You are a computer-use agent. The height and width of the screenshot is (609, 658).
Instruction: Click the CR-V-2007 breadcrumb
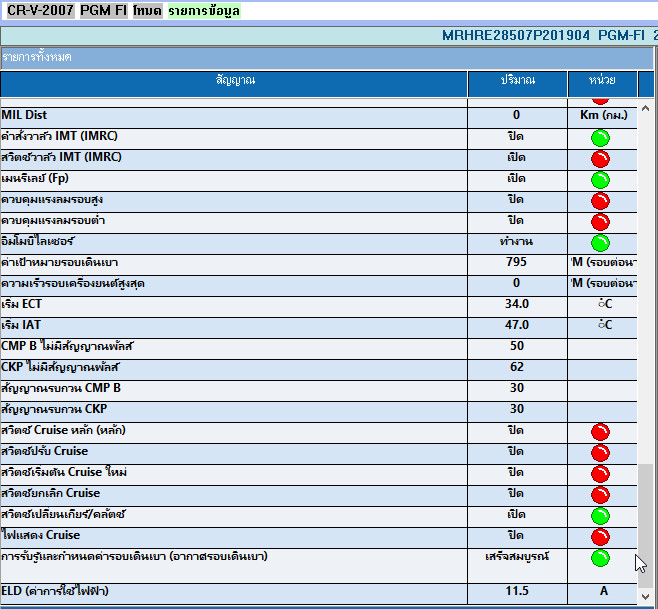tap(41, 10)
